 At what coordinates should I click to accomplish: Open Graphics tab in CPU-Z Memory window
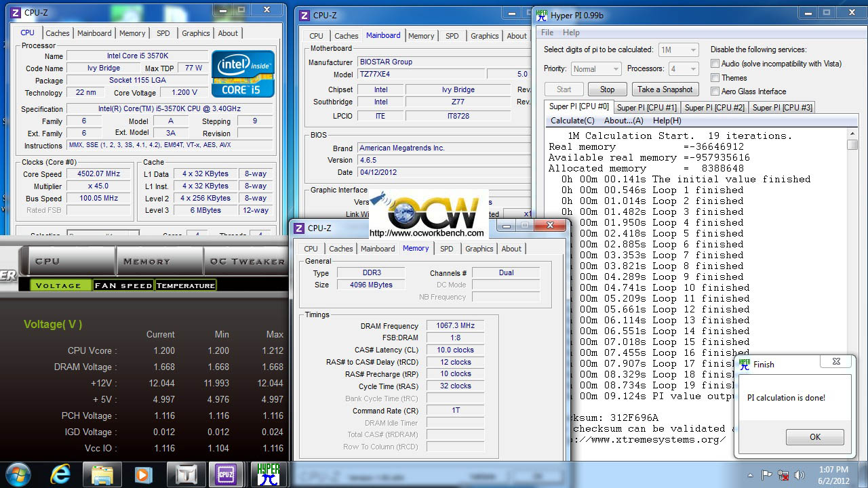479,249
